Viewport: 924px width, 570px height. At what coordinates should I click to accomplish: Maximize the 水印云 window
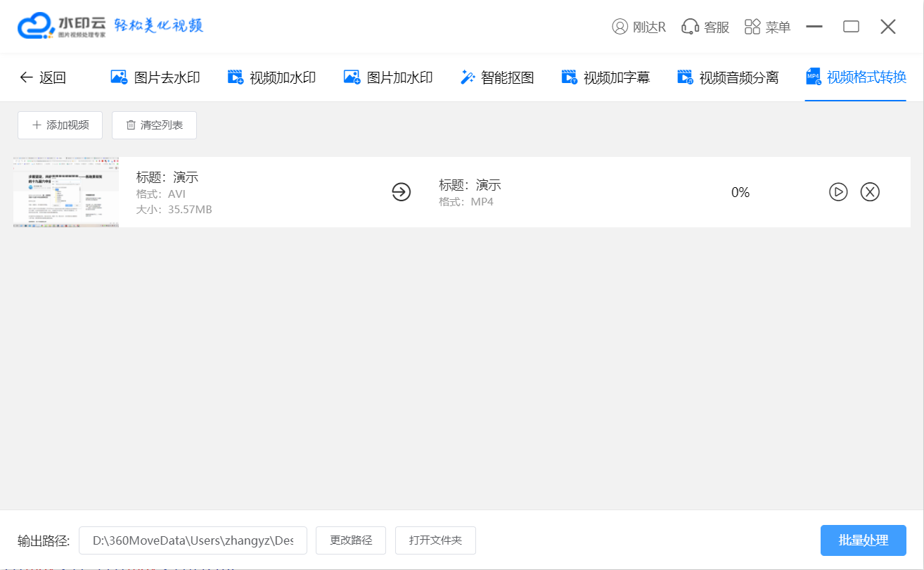click(851, 27)
